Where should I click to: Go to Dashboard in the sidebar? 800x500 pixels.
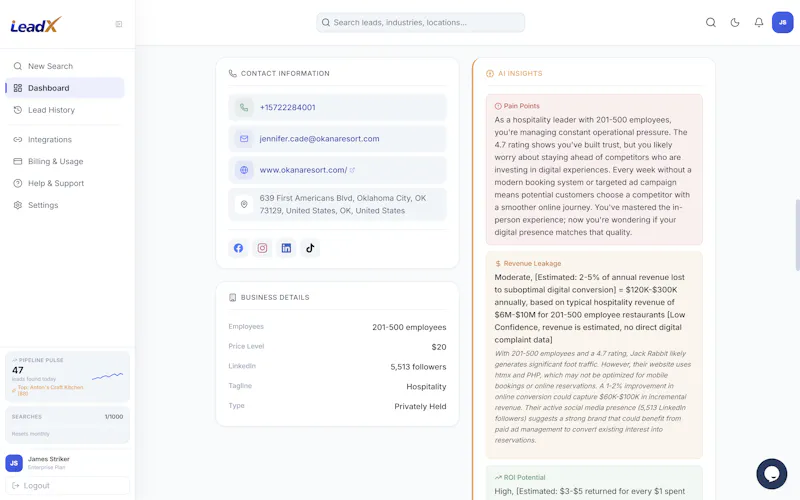[65, 88]
